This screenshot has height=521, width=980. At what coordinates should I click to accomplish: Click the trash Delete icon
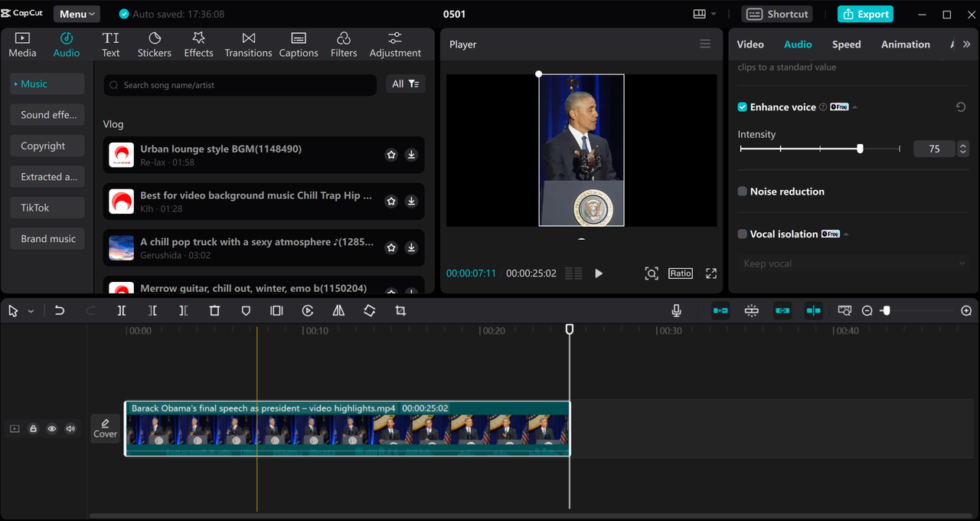214,310
